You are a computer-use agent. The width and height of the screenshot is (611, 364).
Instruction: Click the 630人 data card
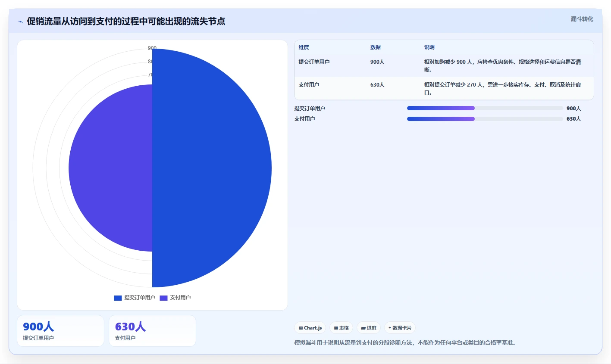point(152,331)
